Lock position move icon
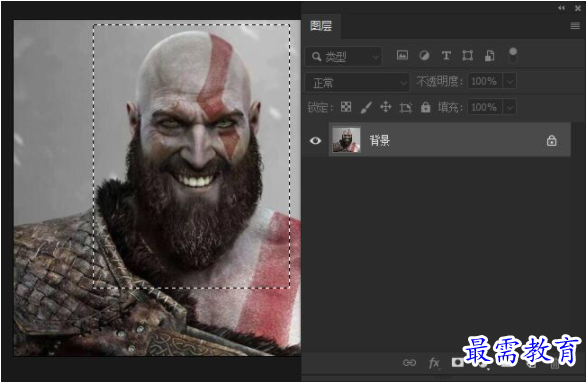587x382 pixels. [x=386, y=107]
